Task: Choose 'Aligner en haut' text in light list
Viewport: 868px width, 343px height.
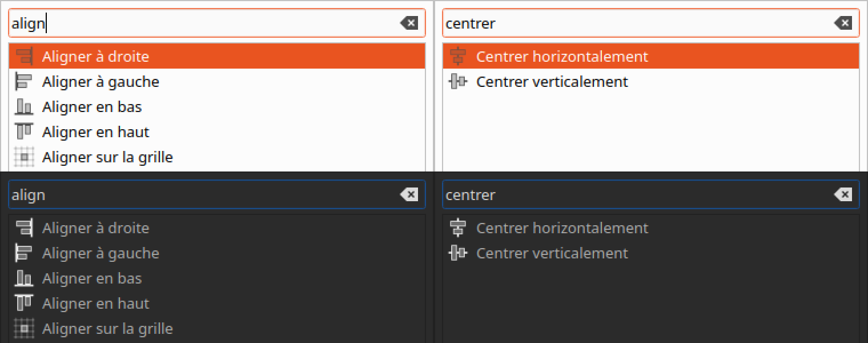Action: (x=95, y=132)
